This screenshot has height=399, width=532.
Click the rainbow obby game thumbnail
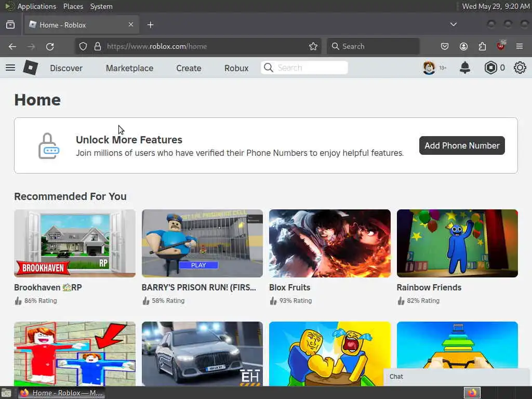click(457, 344)
